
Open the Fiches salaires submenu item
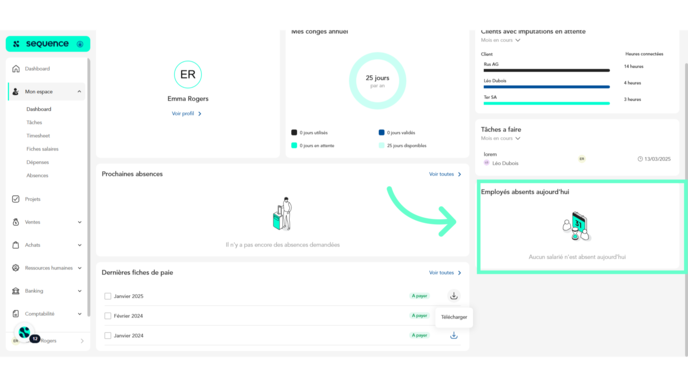click(42, 149)
